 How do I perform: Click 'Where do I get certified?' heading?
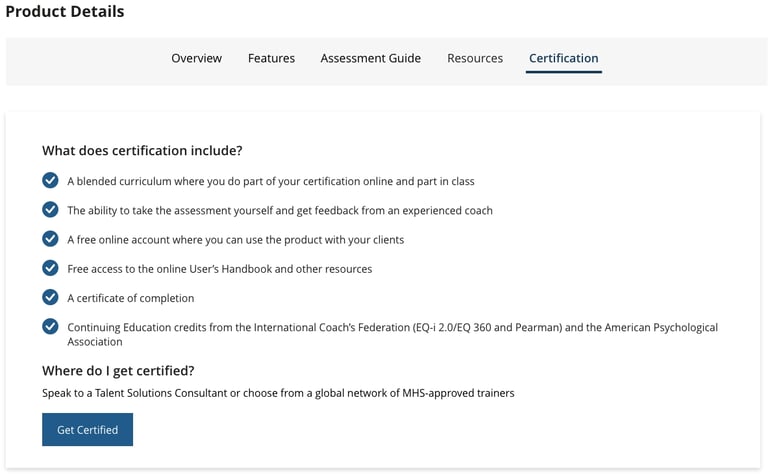click(x=118, y=370)
